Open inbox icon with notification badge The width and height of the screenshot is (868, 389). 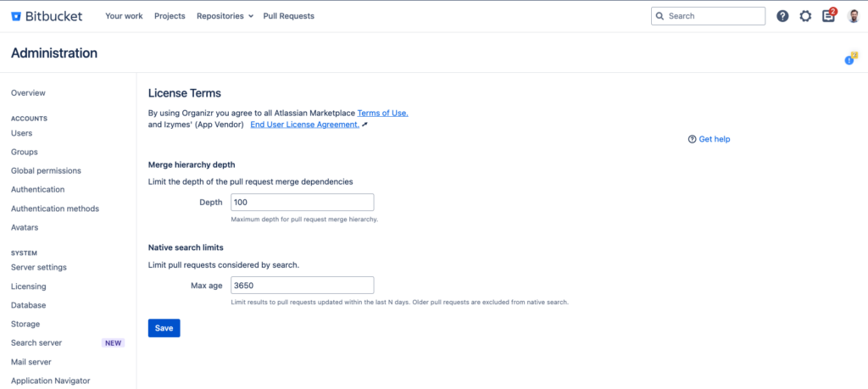click(x=829, y=16)
